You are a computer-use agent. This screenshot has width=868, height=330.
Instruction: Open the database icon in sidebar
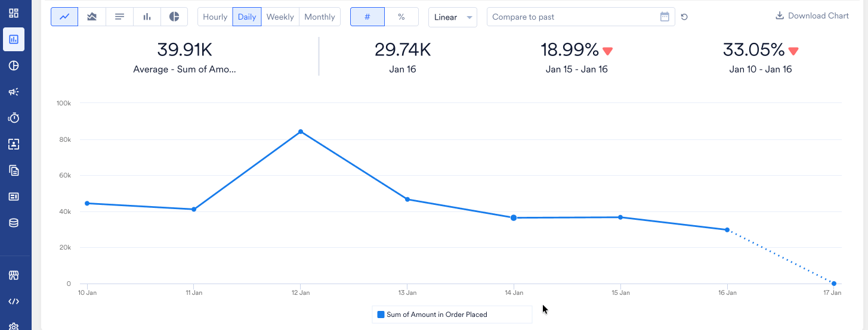14,223
